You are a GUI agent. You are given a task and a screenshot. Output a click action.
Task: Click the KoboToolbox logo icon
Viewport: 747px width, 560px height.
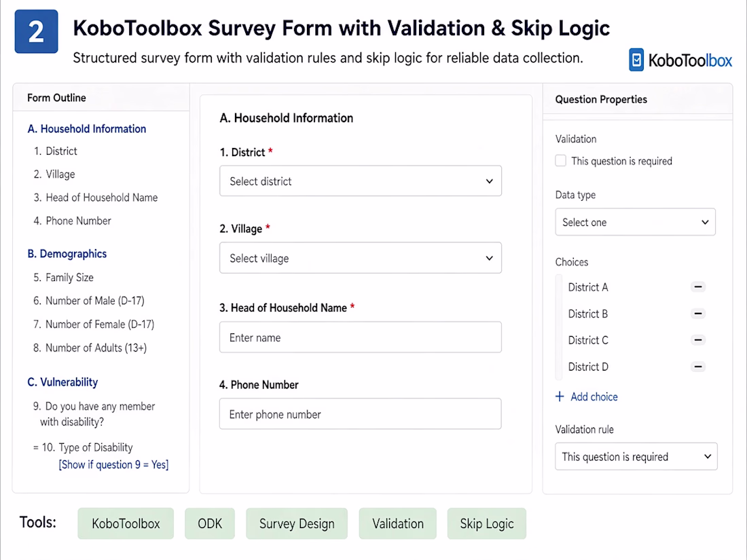tap(636, 60)
